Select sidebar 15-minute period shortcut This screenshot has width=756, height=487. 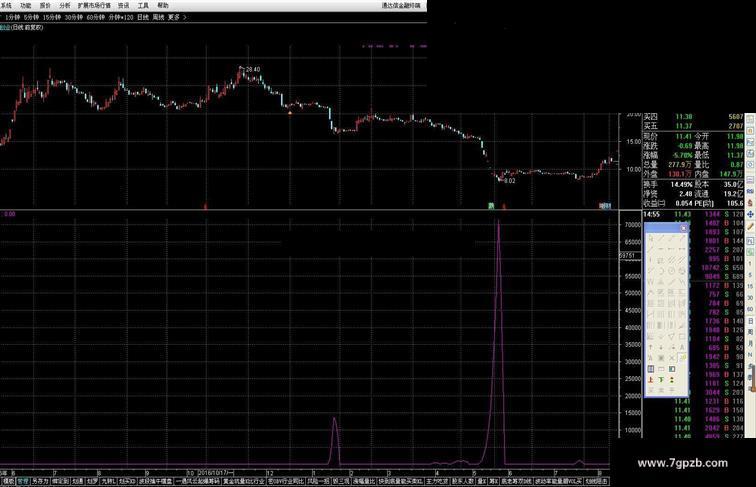[750, 286]
